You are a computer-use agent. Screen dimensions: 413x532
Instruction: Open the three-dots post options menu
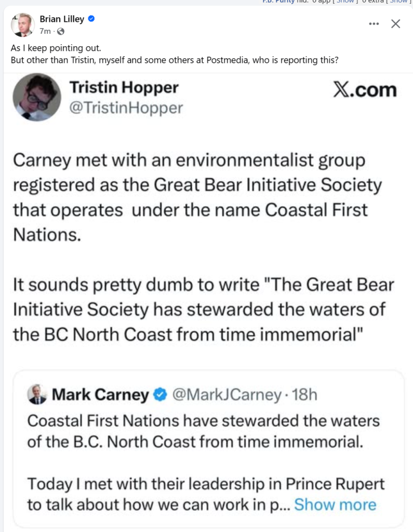point(374,24)
